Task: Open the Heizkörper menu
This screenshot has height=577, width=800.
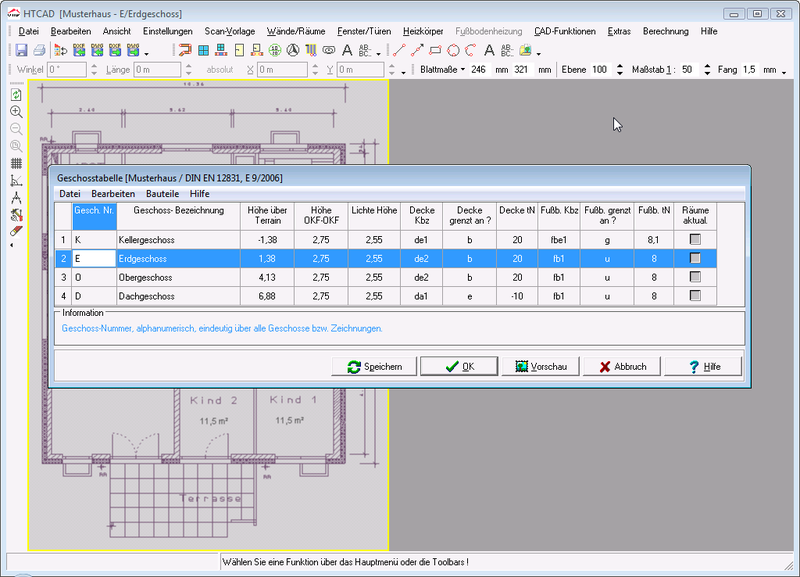Action: point(423,31)
